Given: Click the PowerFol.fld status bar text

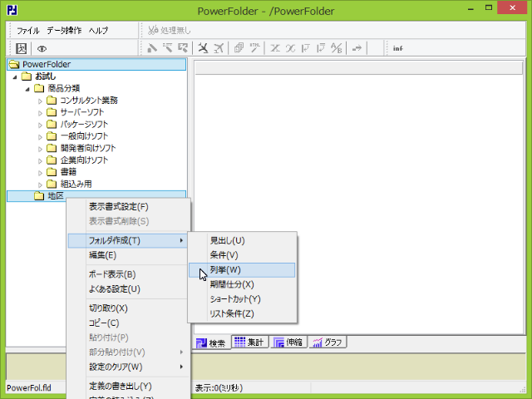Looking at the screenshot, I should [29, 388].
